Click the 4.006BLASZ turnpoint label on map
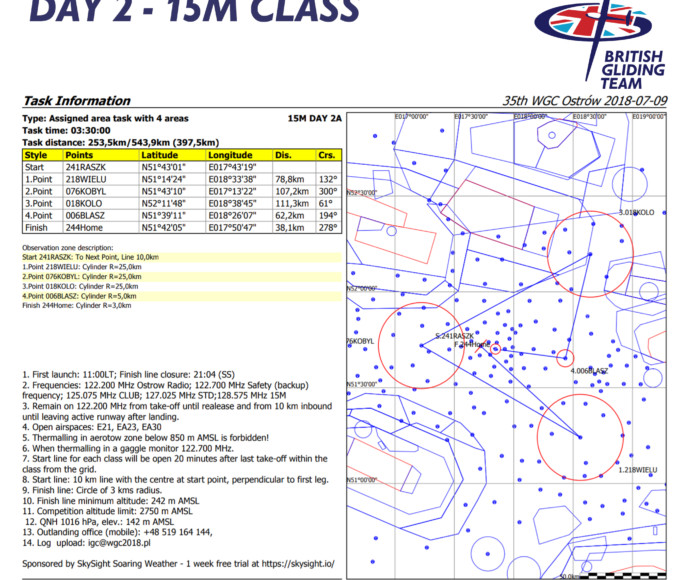The height and width of the screenshot is (580, 678). click(x=588, y=371)
